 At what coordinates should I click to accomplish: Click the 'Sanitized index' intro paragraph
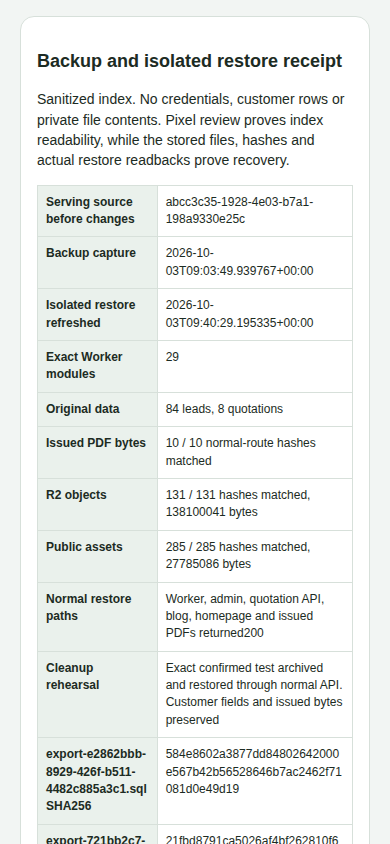click(x=191, y=130)
